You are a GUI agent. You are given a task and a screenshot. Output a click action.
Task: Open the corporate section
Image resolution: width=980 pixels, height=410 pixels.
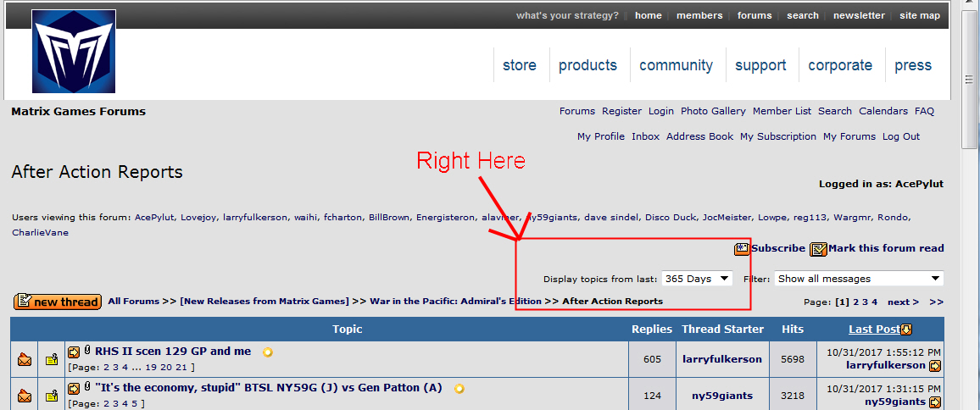[x=840, y=65]
